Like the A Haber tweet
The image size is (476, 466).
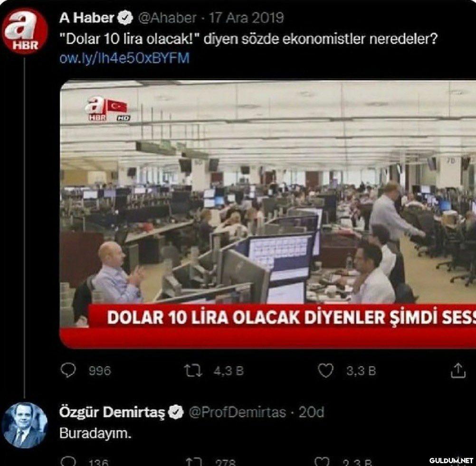tap(325, 371)
